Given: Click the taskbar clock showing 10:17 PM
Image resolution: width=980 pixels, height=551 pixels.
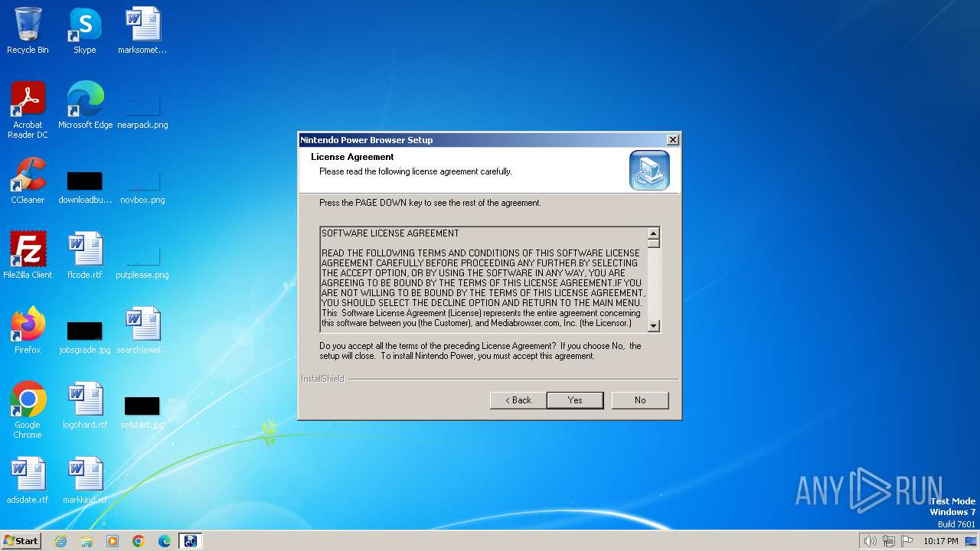Looking at the screenshot, I should pyautogui.click(x=941, y=541).
